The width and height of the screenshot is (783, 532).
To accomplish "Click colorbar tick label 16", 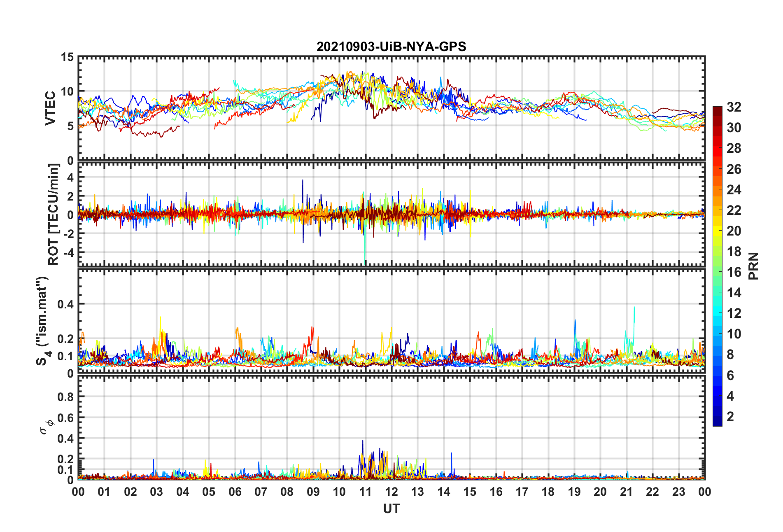I will [x=734, y=272].
